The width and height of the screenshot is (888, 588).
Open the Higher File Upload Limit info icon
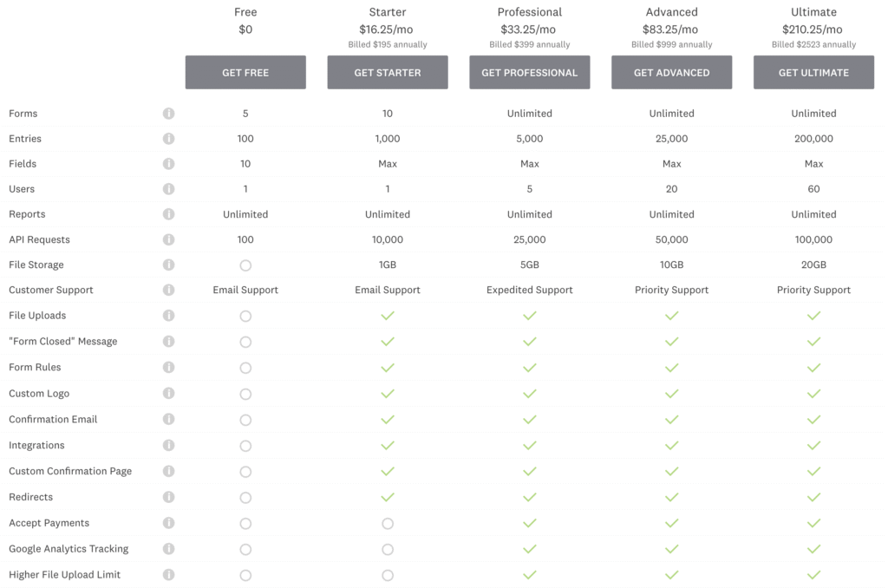(169, 574)
